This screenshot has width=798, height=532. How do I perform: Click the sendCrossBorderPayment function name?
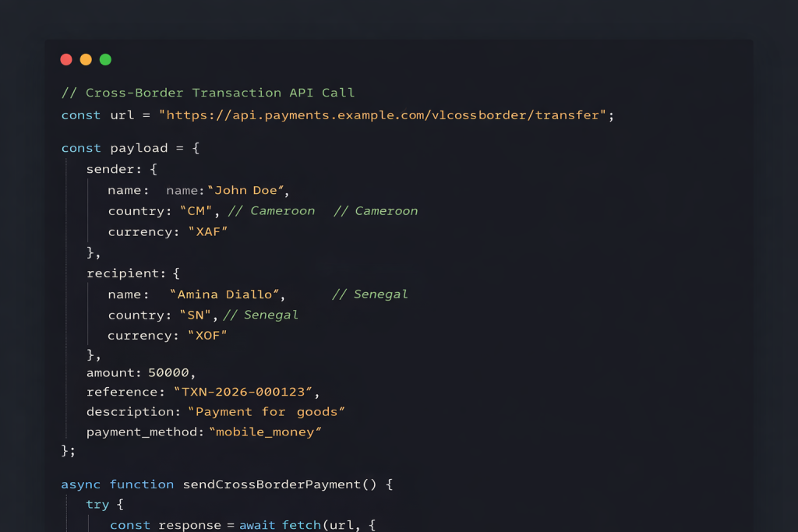(271, 484)
